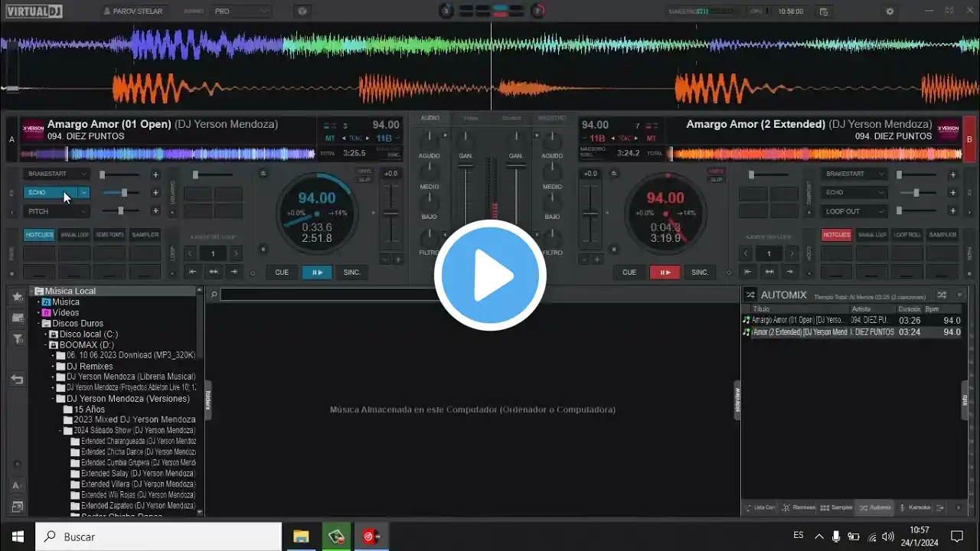This screenshot has height=551, width=980.
Task: Open the VirtualDJ settings gear
Action: tap(890, 11)
